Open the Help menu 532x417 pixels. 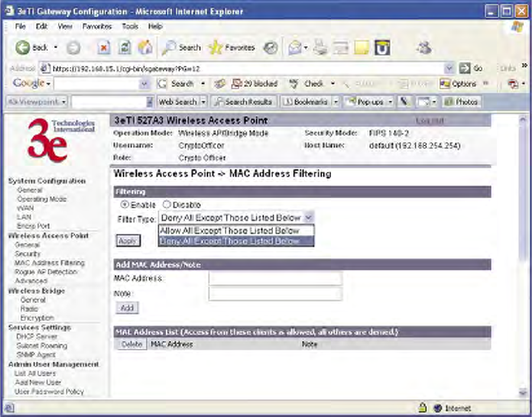(155, 27)
